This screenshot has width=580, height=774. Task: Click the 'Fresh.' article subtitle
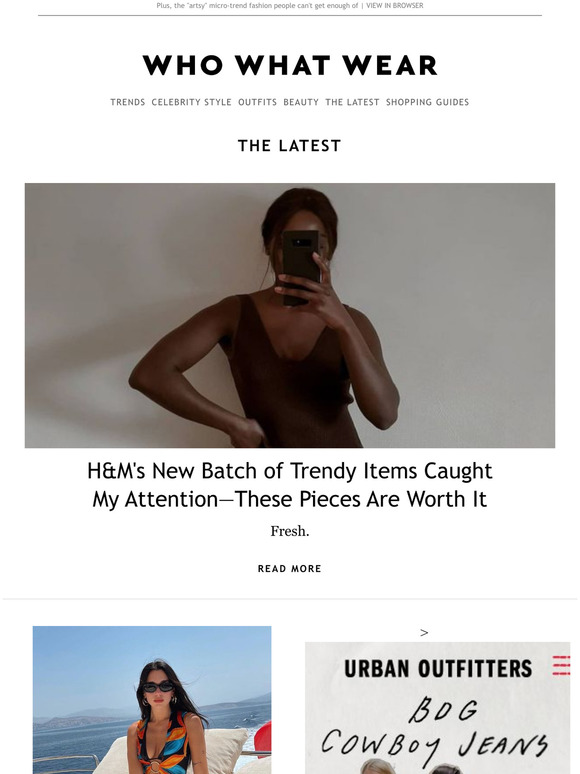290,531
